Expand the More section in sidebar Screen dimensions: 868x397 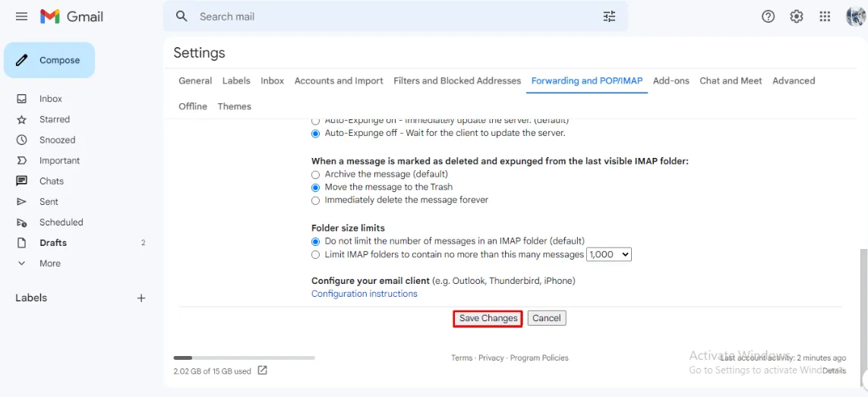click(x=50, y=263)
